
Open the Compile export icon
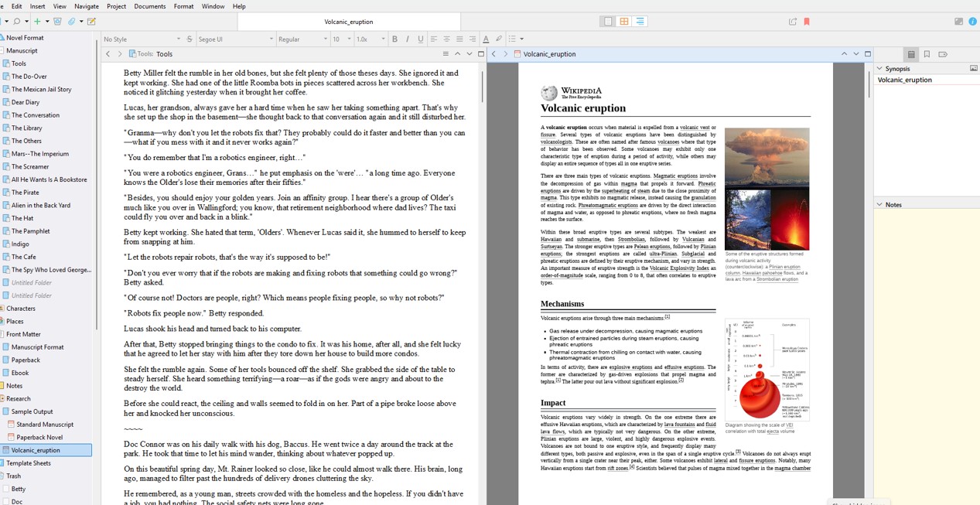click(x=792, y=22)
